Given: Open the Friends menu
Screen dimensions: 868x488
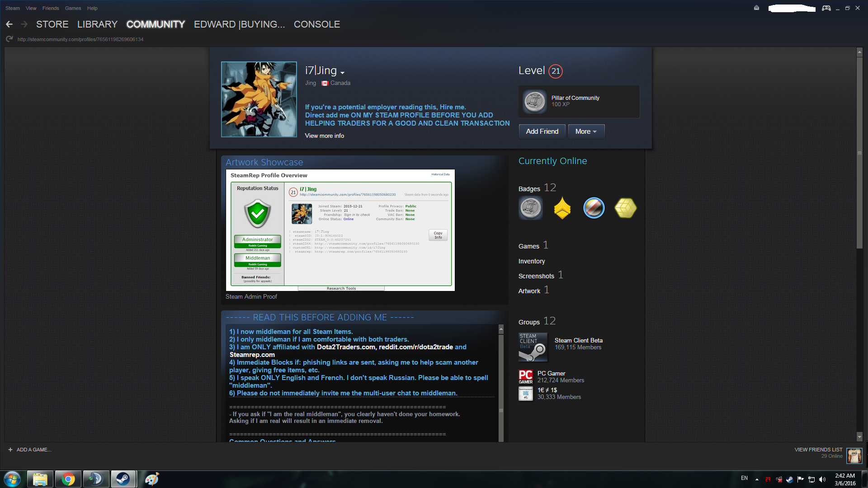Looking at the screenshot, I should pyautogui.click(x=51, y=8).
